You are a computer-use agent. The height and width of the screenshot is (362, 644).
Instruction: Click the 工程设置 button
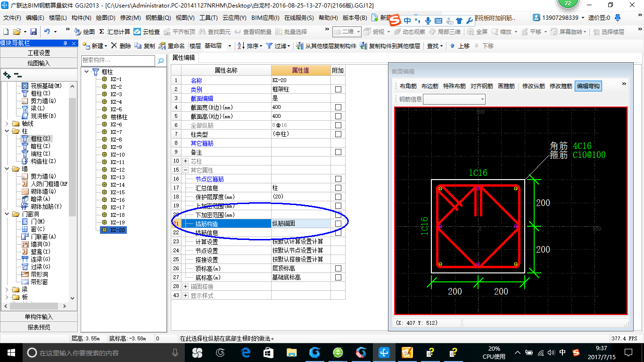click(x=39, y=53)
